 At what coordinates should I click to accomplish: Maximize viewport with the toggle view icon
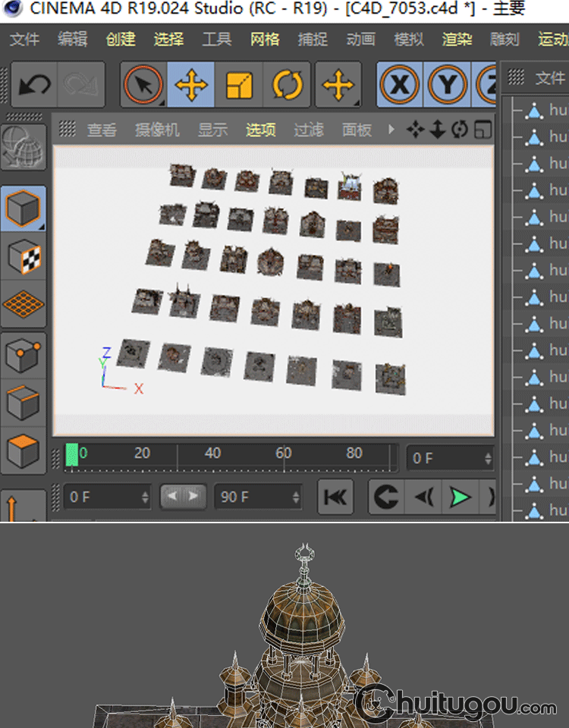[482, 130]
